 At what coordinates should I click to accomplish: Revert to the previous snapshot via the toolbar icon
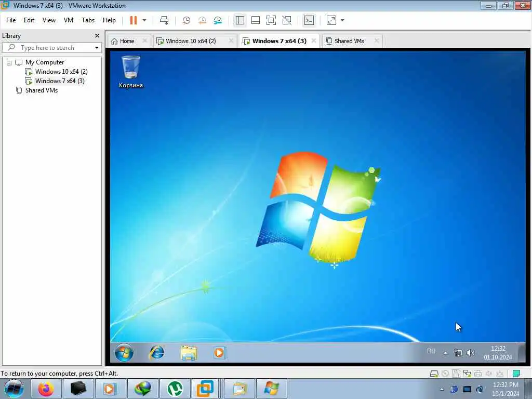[202, 20]
